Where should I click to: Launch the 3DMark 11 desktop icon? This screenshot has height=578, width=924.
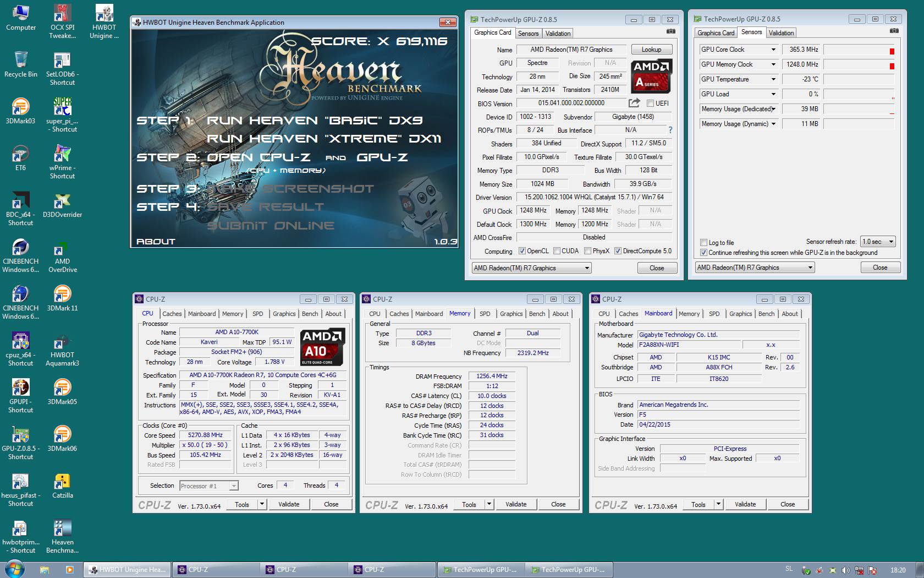(62, 299)
